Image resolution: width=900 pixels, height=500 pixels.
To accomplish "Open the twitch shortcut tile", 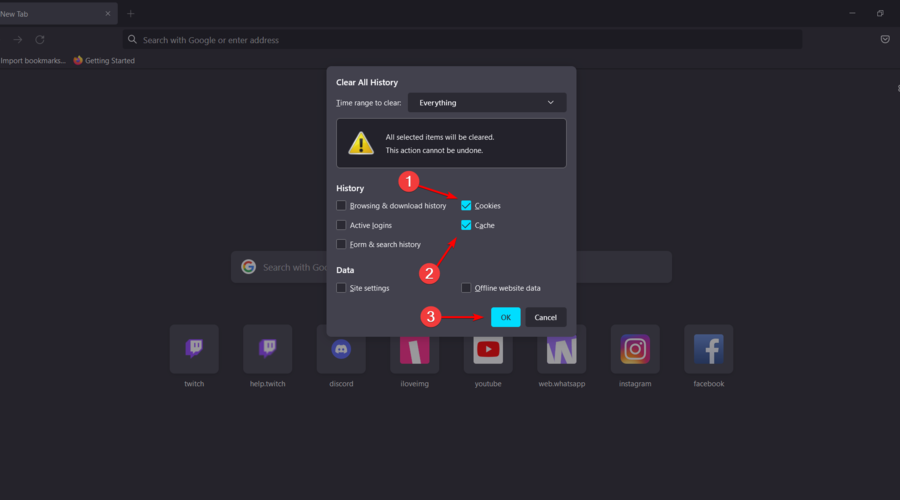I will point(194,349).
